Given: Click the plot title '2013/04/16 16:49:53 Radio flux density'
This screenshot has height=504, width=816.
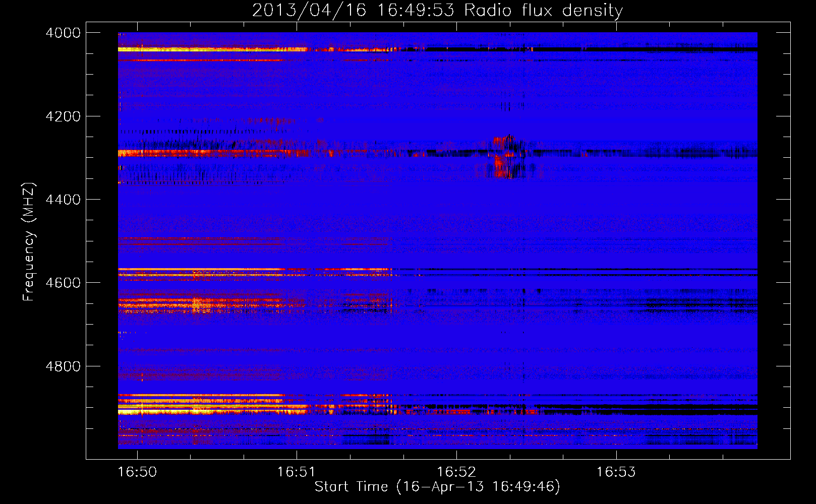Looking at the screenshot, I should pos(437,10).
